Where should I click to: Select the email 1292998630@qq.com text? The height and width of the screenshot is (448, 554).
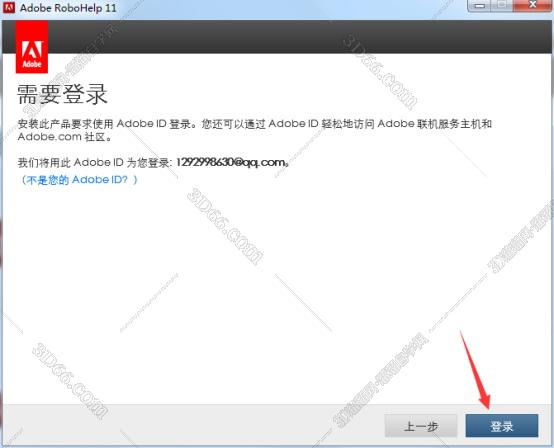coord(231,162)
